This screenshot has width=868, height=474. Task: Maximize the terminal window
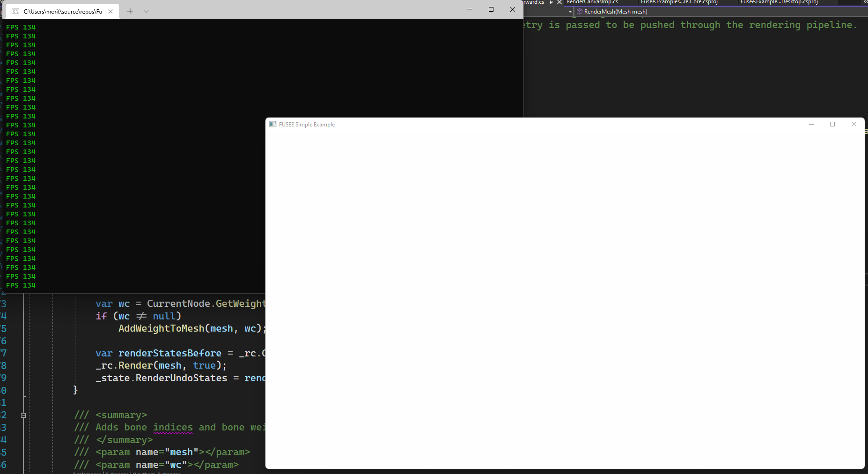(x=491, y=9)
